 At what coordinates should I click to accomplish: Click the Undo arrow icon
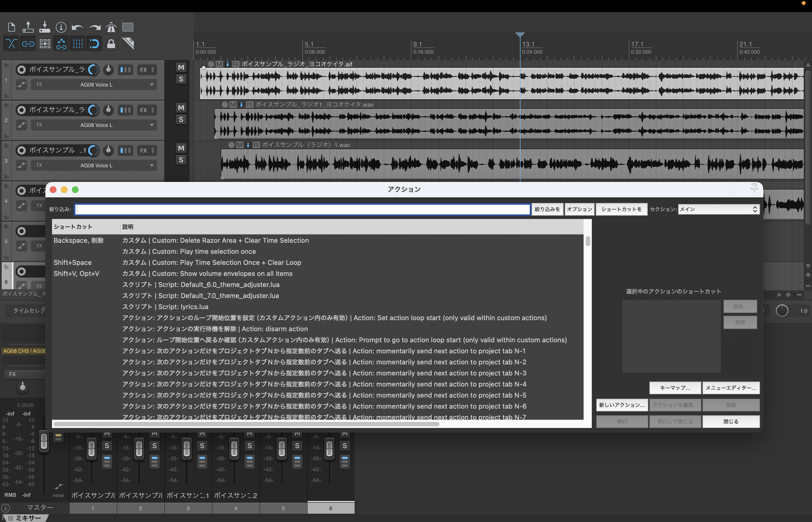(78, 27)
